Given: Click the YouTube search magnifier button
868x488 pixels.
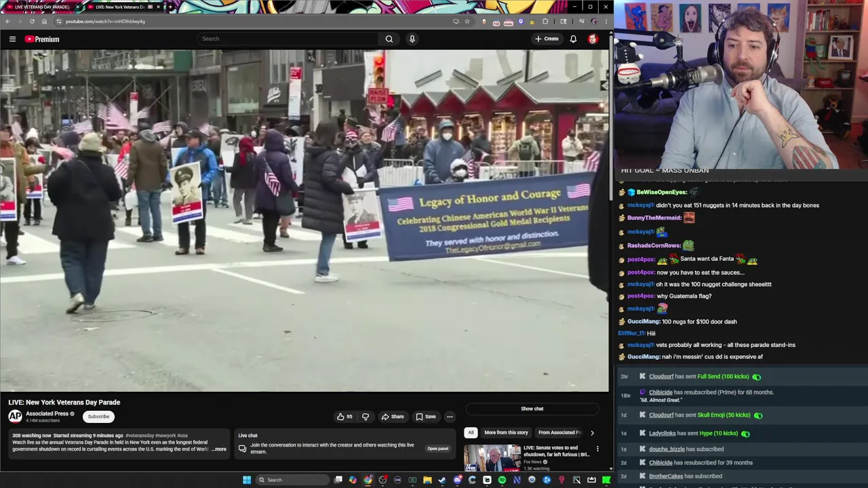Looking at the screenshot, I should [x=389, y=39].
